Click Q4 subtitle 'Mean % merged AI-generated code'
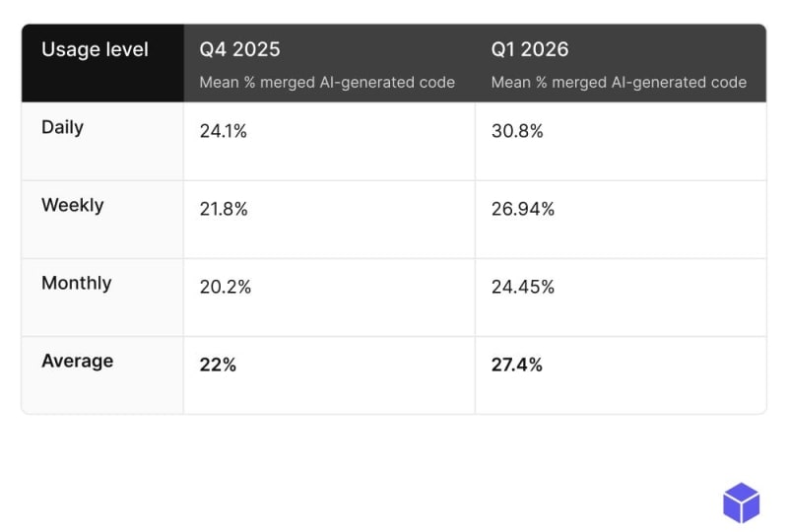 click(x=327, y=83)
